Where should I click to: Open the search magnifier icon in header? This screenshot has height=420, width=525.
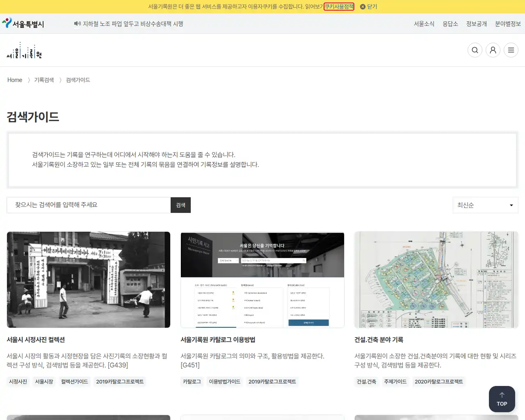(475, 50)
